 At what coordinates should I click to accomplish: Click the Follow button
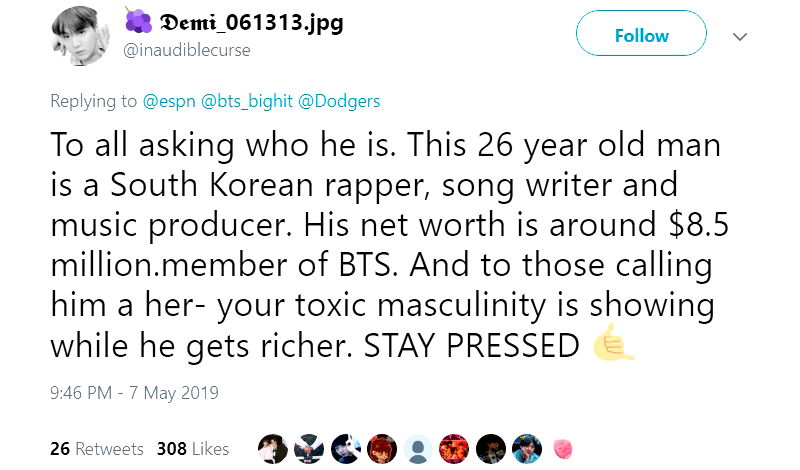641,36
